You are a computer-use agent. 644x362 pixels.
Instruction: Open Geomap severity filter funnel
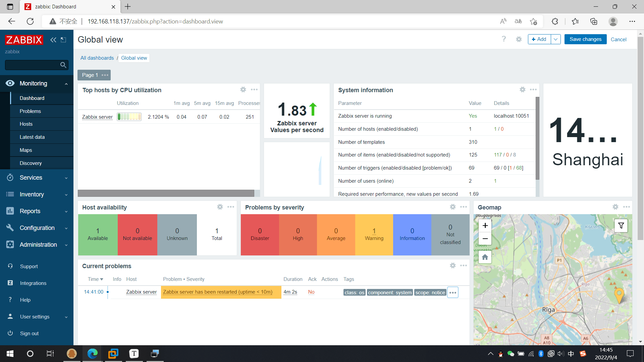621,226
